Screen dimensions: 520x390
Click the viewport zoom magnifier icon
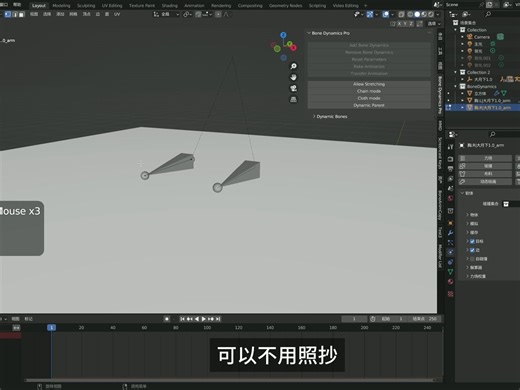(293, 66)
